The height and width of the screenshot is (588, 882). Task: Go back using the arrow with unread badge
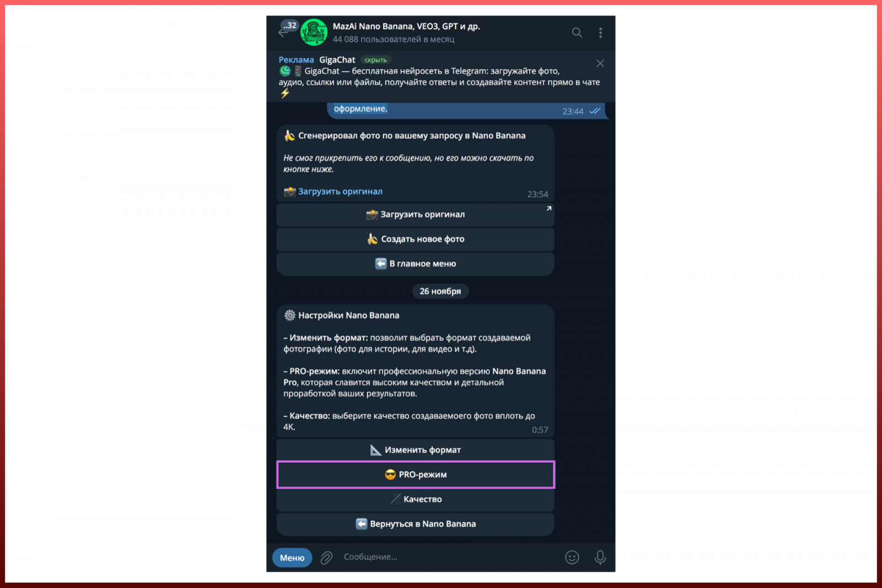(287, 30)
